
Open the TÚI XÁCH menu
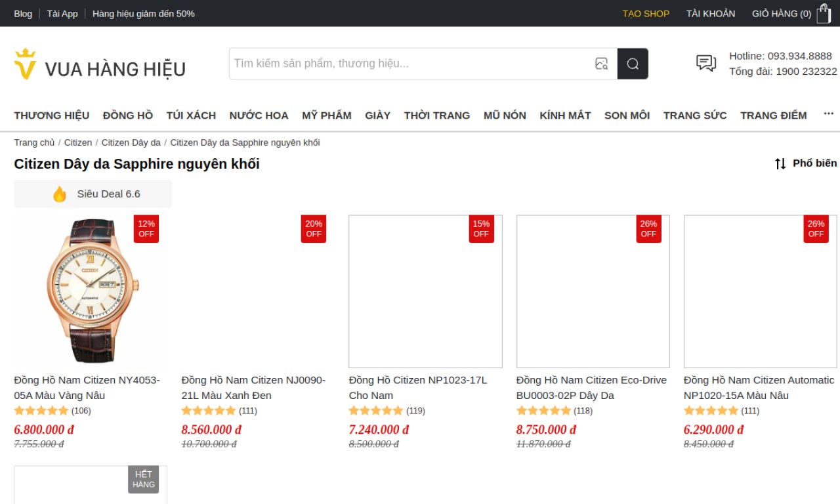point(191,115)
